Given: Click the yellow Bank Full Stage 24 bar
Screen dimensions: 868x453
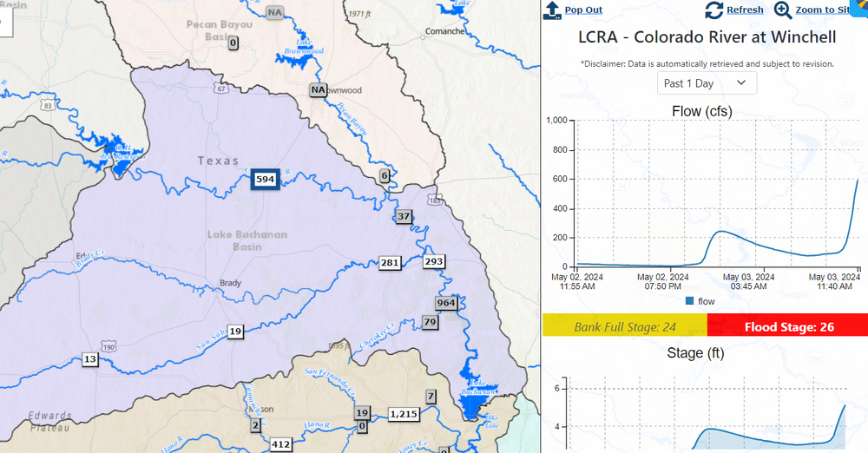Looking at the screenshot, I should click(x=625, y=326).
